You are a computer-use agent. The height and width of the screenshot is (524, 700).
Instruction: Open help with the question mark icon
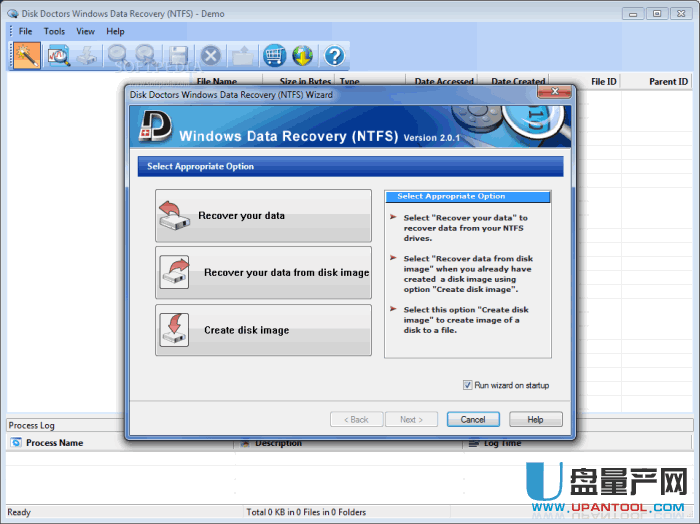click(334, 56)
